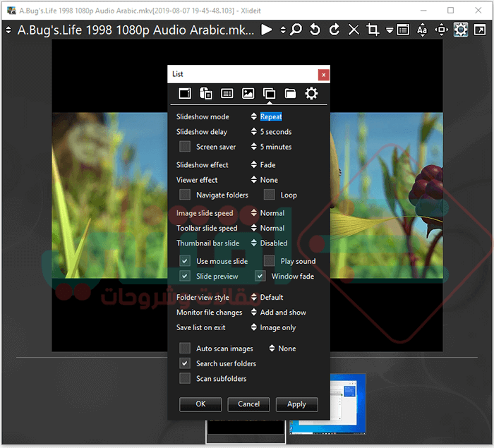The image size is (494, 448).
Task: Click the up-down arrows next to play
Action: 283,30
